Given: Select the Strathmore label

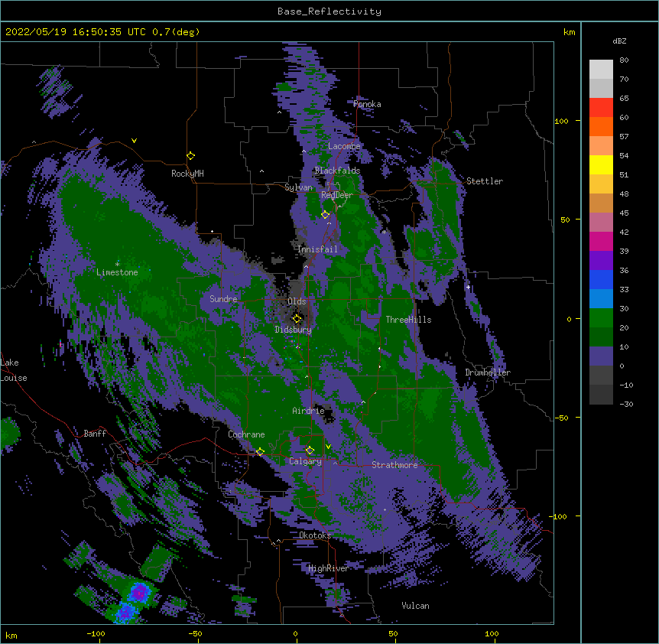Looking at the screenshot, I should coord(394,465).
